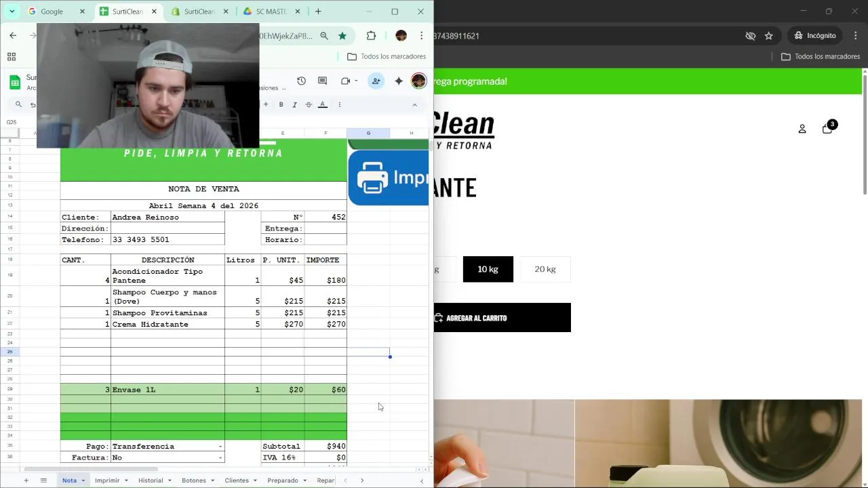The width and height of the screenshot is (868, 488).
Task: Select the Envase 1L cell
Action: click(167, 390)
